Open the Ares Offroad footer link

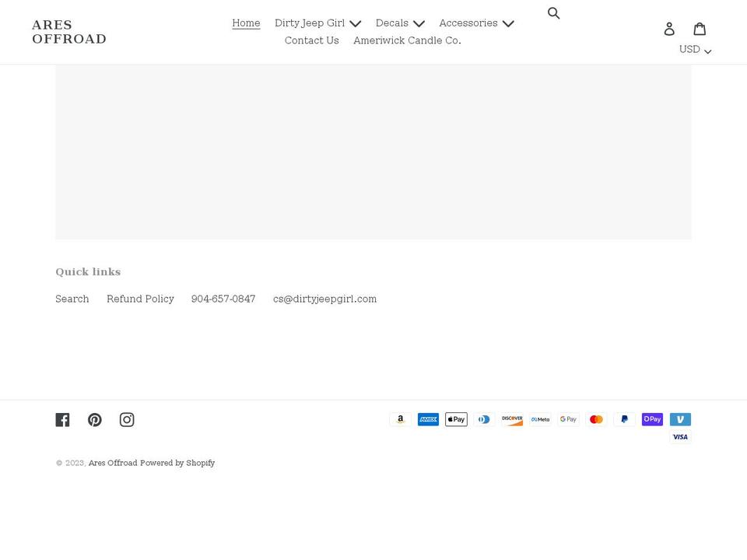[x=113, y=463]
